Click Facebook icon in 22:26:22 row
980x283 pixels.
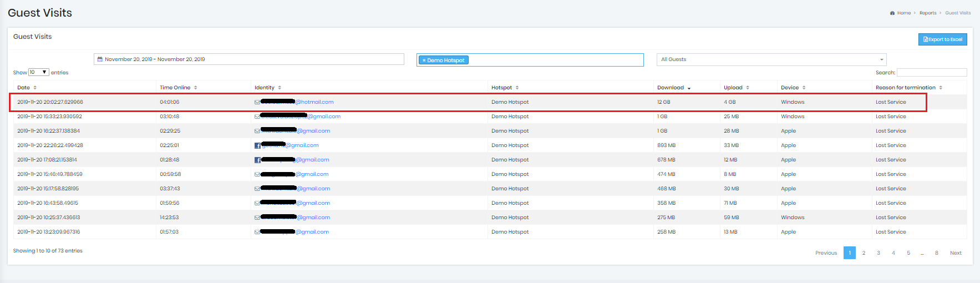257,145
